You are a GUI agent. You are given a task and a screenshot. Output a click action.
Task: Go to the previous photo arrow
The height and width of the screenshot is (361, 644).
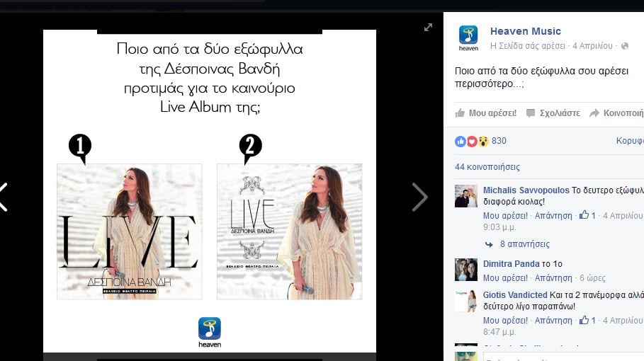[4, 197]
